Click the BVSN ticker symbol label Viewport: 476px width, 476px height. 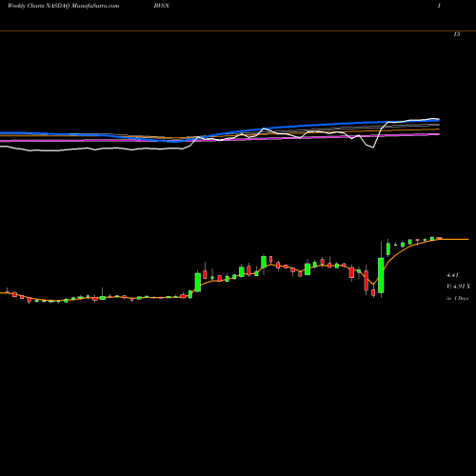[x=162, y=6]
